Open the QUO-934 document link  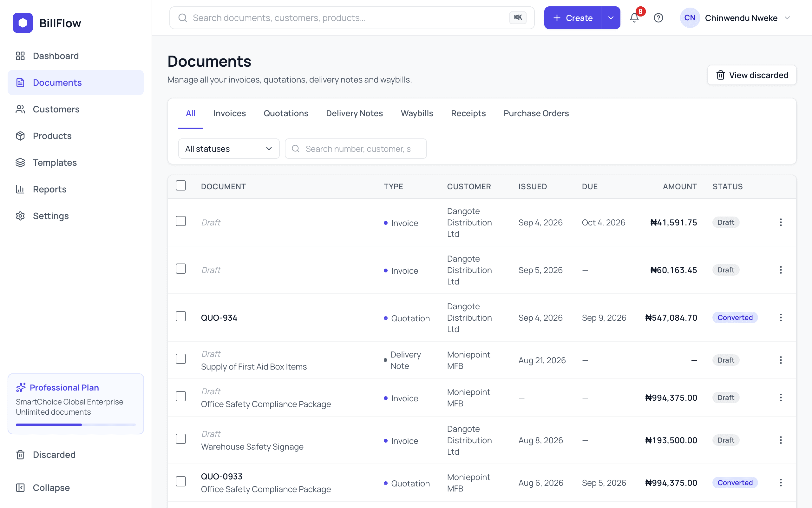(219, 318)
